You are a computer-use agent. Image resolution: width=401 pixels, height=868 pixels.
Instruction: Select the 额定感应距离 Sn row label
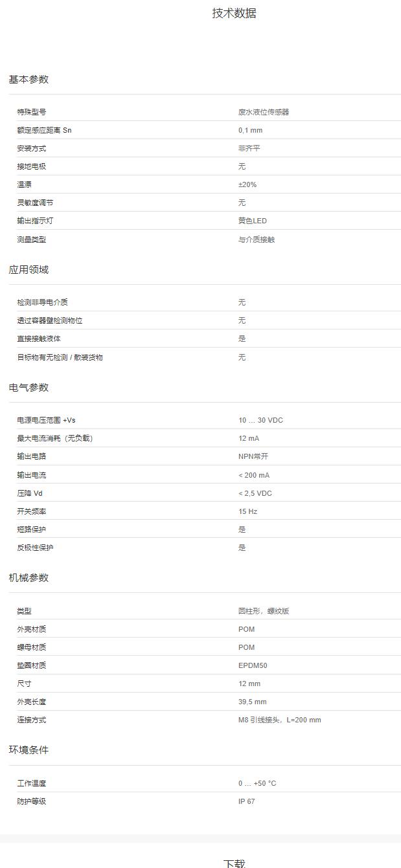pos(44,130)
